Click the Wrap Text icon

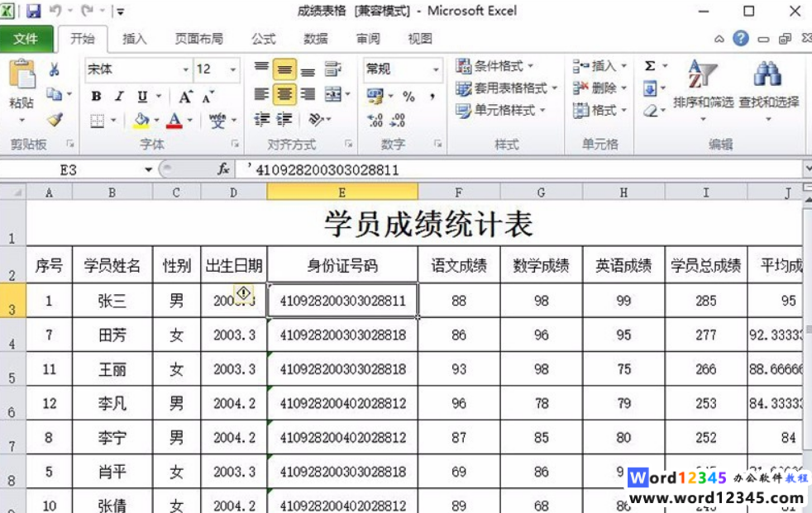[333, 69]
